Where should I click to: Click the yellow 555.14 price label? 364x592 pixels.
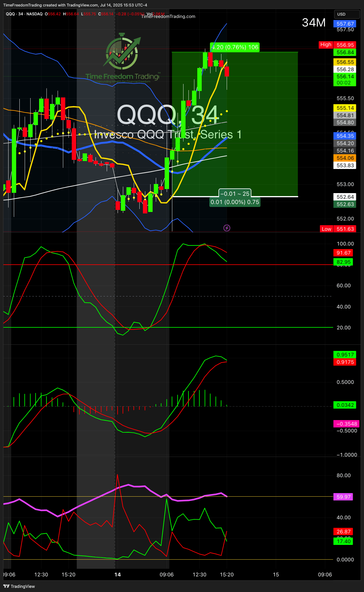click(345, 108)
